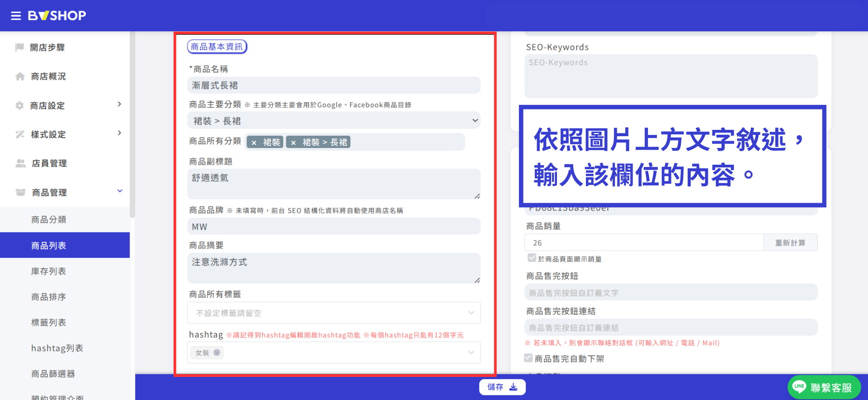The width and height of the screenshot is (868, 400).
Task: Click SEO-Keywords text area
Action: (x=671, y=76)
